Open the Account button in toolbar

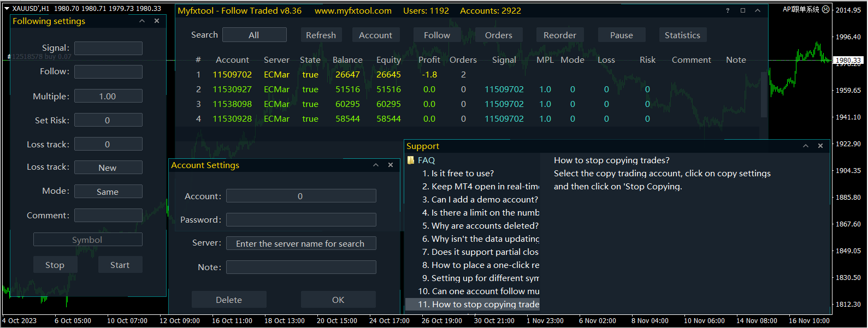point(375,35)
